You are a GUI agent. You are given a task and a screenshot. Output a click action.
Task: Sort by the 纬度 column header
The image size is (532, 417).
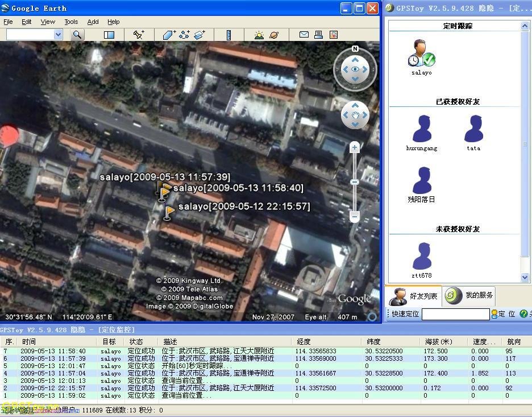point(390,341)
